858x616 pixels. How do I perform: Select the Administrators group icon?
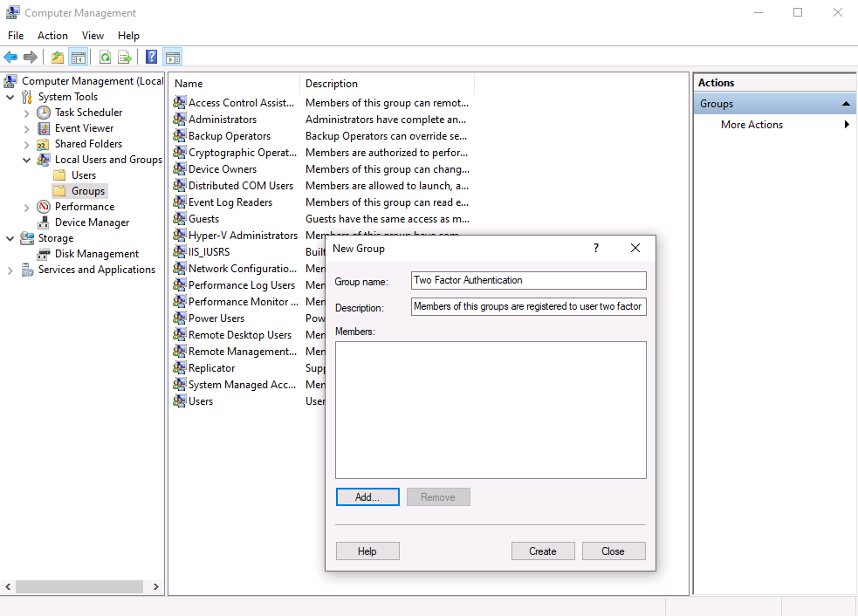coord(180,120)
